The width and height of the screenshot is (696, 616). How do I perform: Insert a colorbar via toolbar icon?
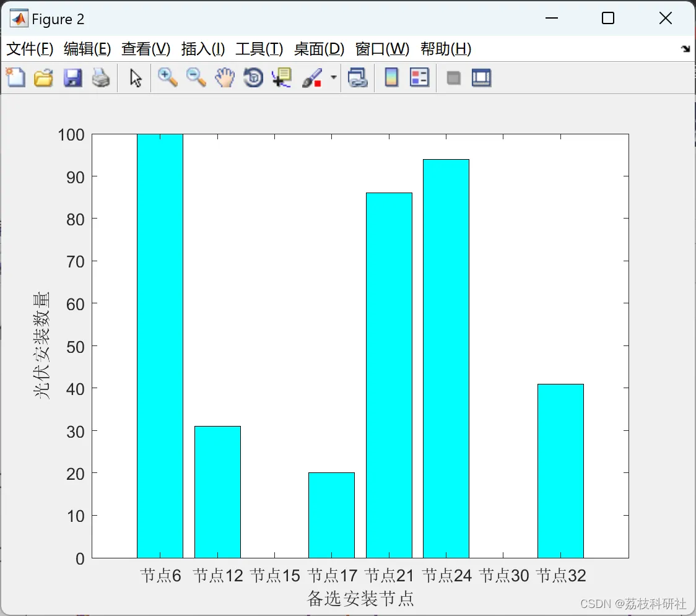(391, 77)
